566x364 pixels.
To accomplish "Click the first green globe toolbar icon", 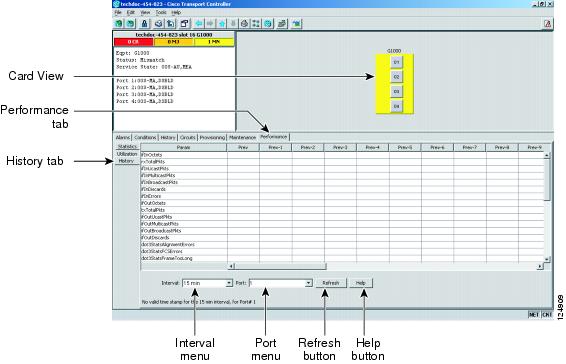I will (119, 24).
